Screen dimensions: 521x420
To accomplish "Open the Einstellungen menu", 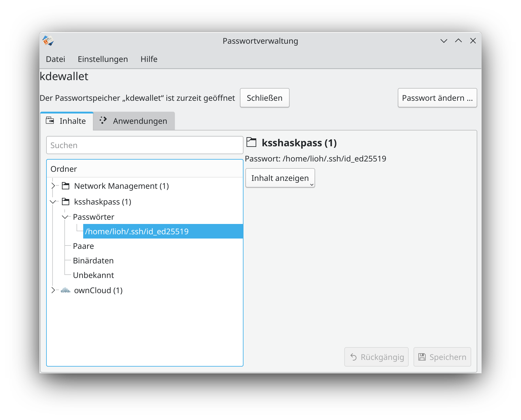I will click(103, 59).
